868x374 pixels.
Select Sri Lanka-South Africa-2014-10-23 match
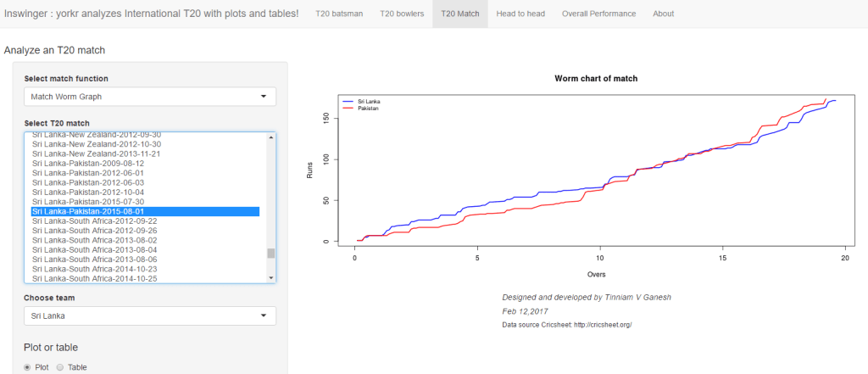coord(93,268)
